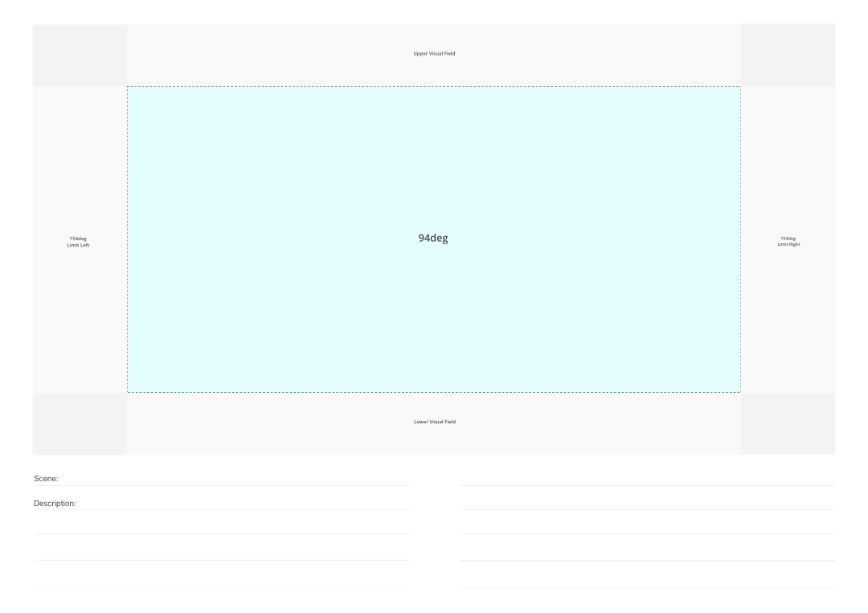Click the 154deg Limit Right label
This screenshot has width=868, height=613.
pos(788,241)
